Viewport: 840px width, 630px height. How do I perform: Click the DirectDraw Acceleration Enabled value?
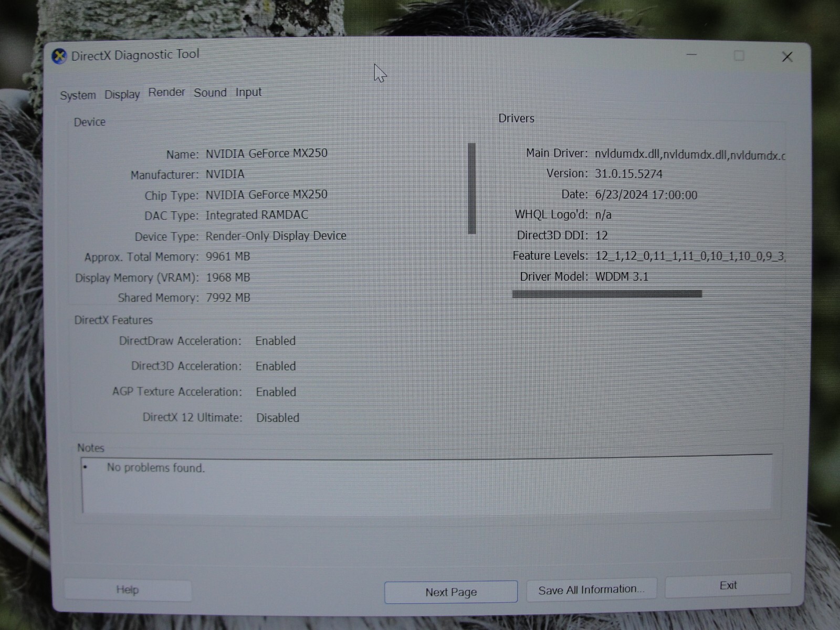(x=276, y=341)
